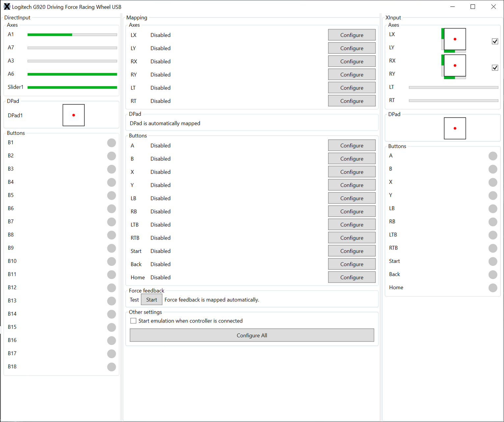Click the Disabled status for Home
Image resolution: width=504 pixels, height=422 pixels.
tap(160, 277)
